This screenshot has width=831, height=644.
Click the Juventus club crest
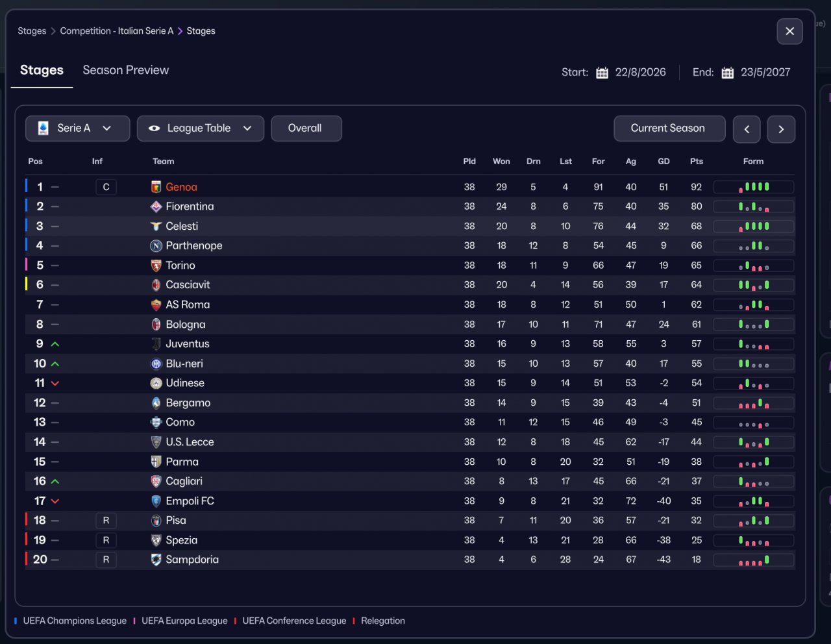coord(156,344)
